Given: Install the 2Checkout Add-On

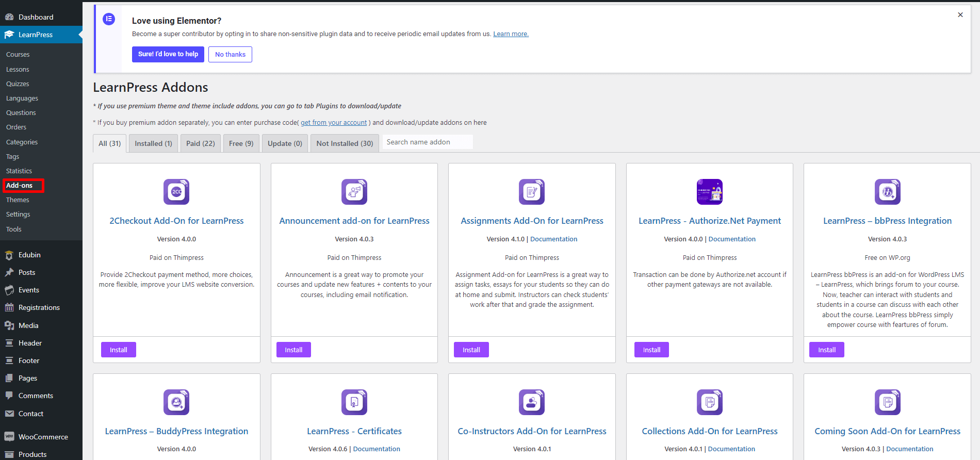Looking at the screenshot, I should 118,350.
